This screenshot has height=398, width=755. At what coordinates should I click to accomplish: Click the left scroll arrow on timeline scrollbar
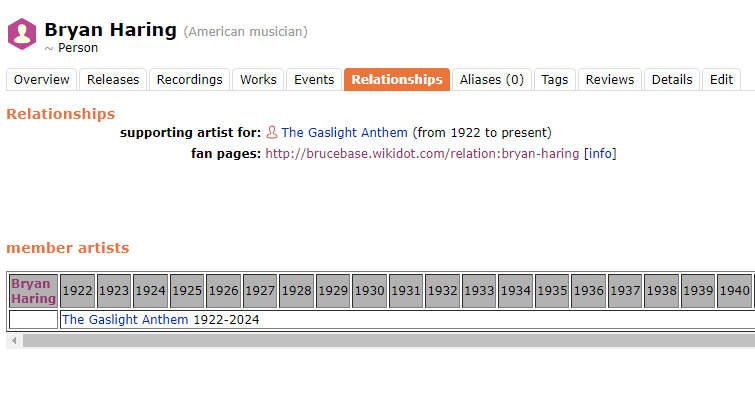click(14, 341)
